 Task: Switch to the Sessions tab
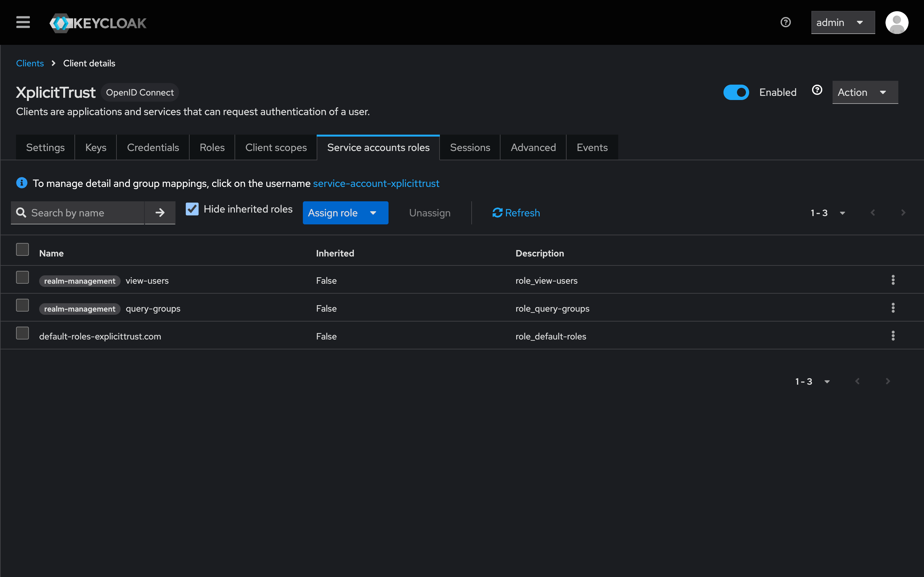click(470, 147)
